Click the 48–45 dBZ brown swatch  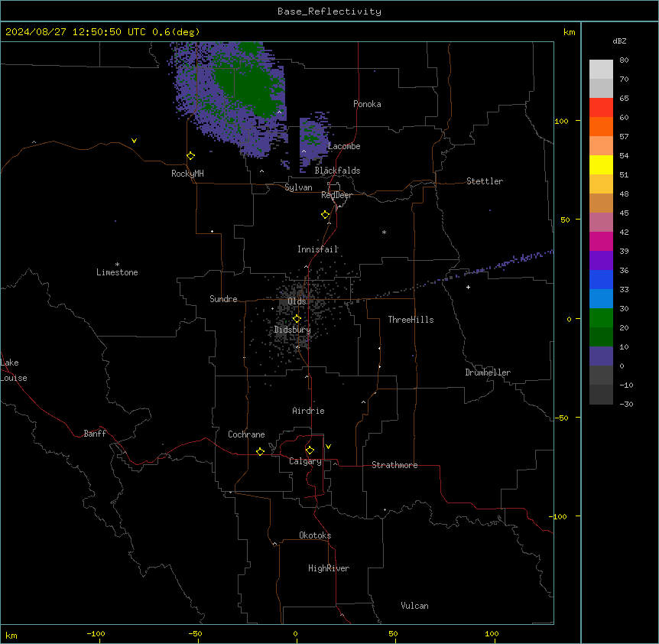point(601,203)
